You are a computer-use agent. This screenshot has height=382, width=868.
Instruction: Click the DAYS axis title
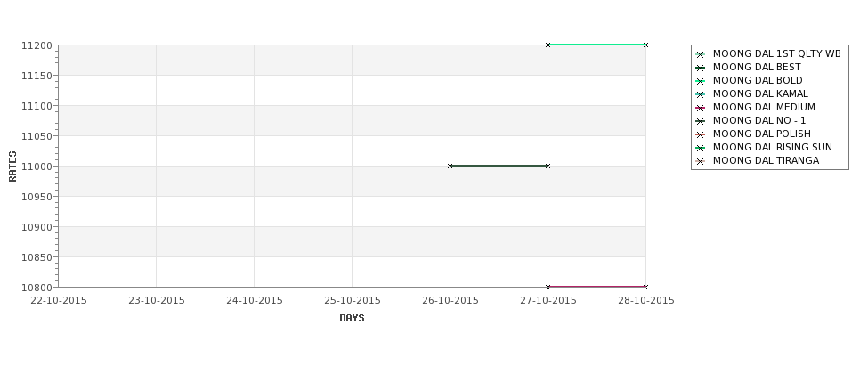click(352, 318)
